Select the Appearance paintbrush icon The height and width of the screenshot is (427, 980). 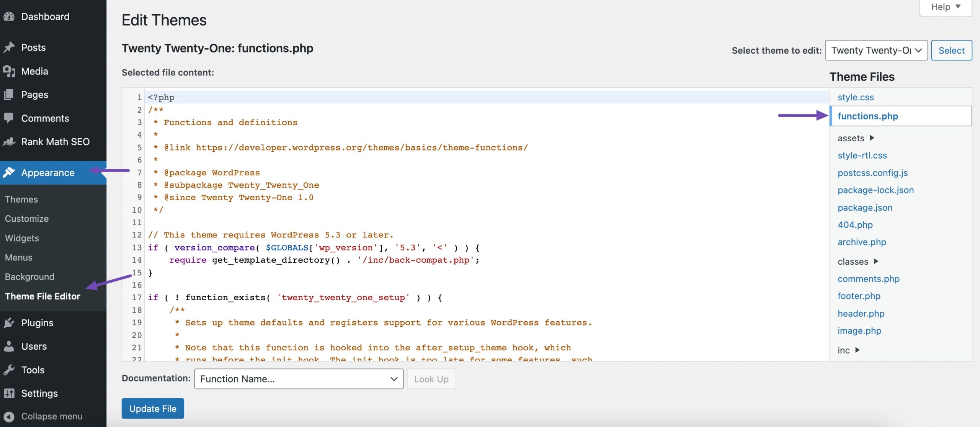tap(10, 172)
